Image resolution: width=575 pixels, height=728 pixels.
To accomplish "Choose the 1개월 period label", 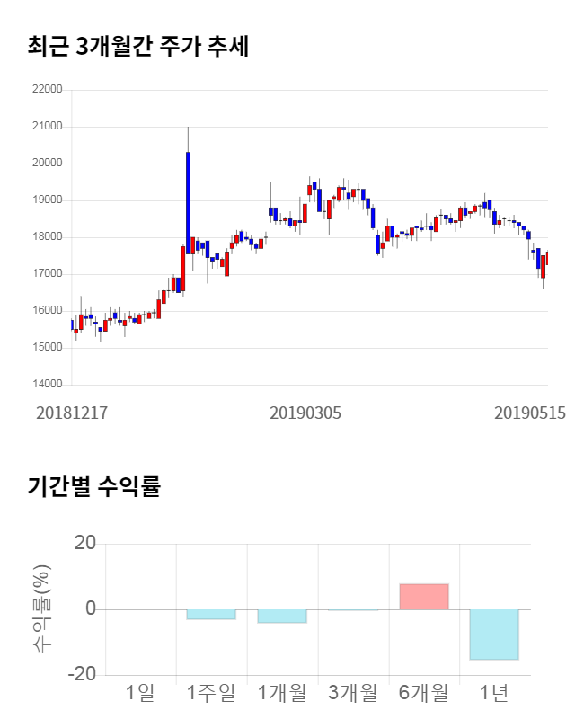I will 282,693.
